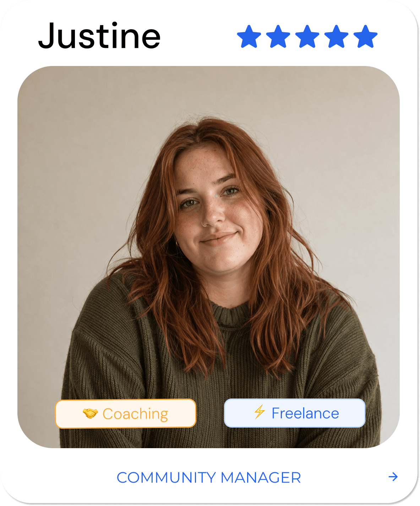Open the Community Manager link
This screenshot has height=506, width=420.
(x=209, y=478)
